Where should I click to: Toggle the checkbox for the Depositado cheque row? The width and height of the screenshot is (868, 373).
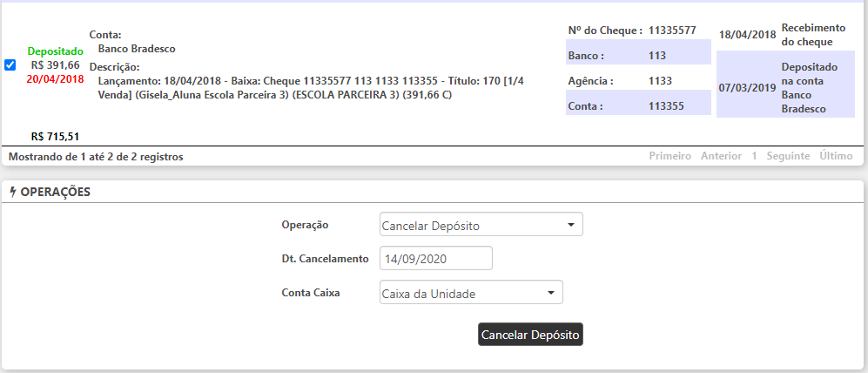click(10, 64)
